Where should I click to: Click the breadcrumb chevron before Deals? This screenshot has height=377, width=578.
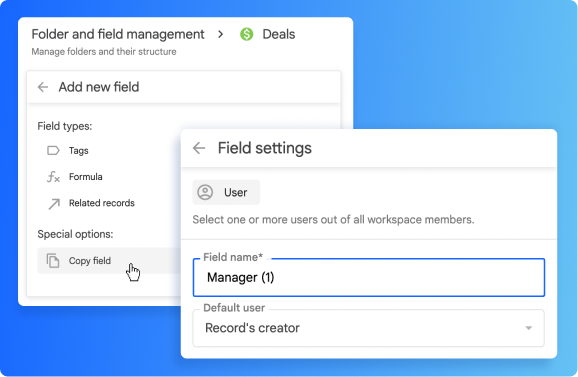(220, 34)
